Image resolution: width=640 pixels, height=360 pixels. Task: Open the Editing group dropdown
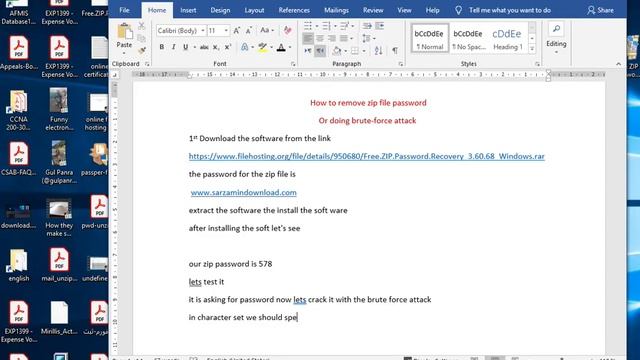[x=556, y=46]
